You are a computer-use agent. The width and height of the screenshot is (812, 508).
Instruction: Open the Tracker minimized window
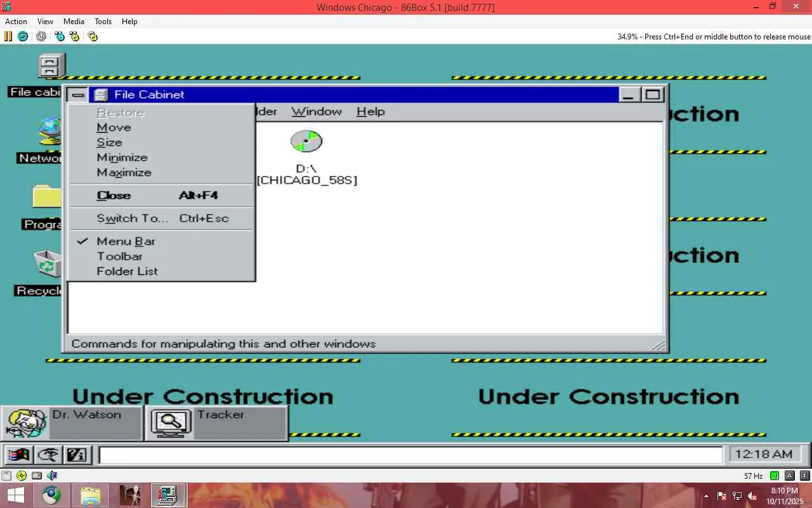pyautogui.click(x=217, y=422)
